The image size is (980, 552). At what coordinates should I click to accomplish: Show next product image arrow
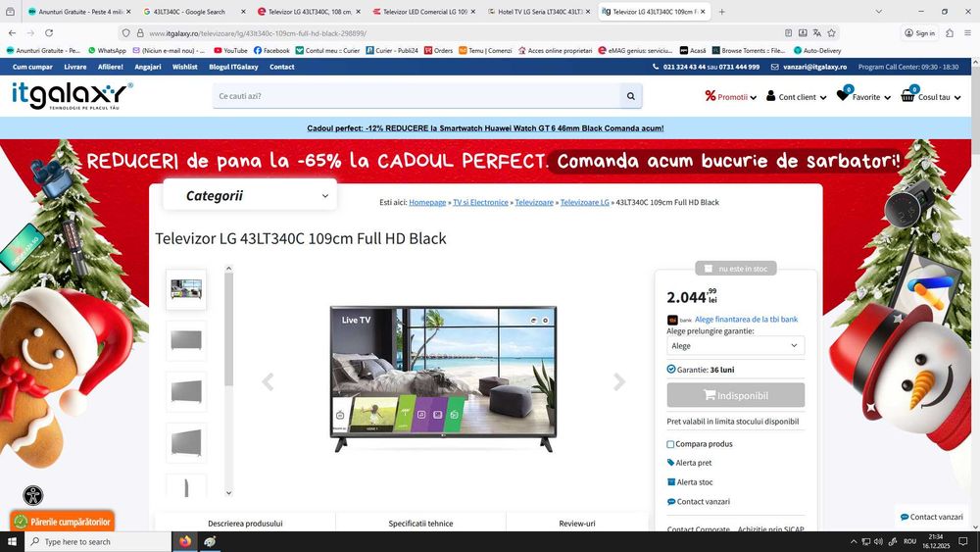618,381
